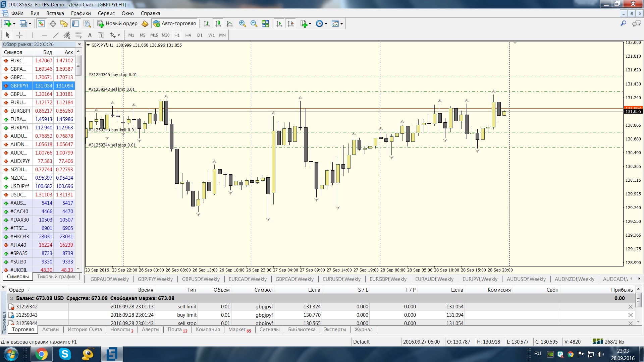This screenshot has width=644, height=362.
Task: Open the Strategy Tester icon
Action: (x=87, y=23)
